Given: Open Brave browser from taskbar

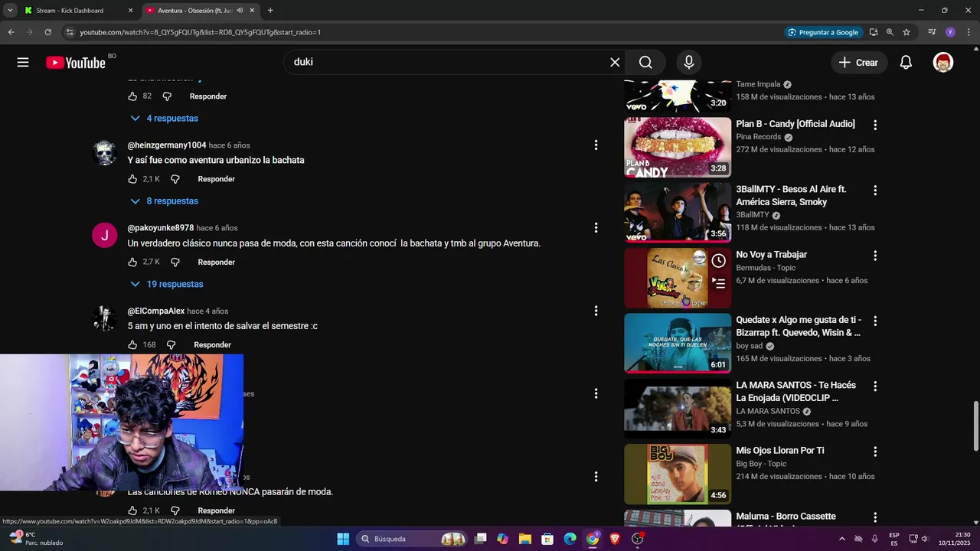Looking at the screenshot, I should point(615,539).
